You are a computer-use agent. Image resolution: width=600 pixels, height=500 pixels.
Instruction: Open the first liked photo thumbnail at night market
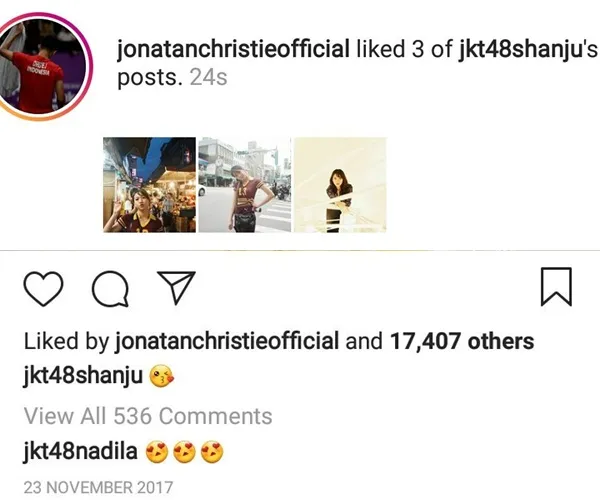(148, 184)
